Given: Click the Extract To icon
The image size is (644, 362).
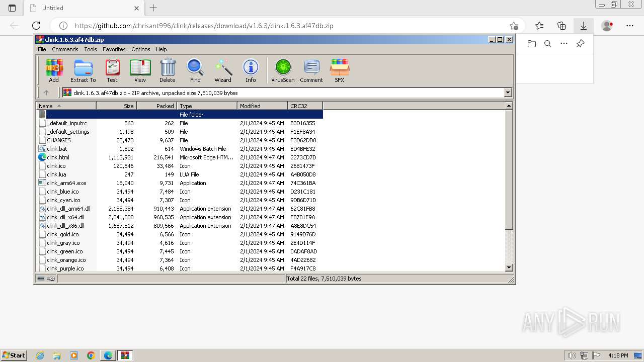Looking at the screenshot, I should [83, 71].
